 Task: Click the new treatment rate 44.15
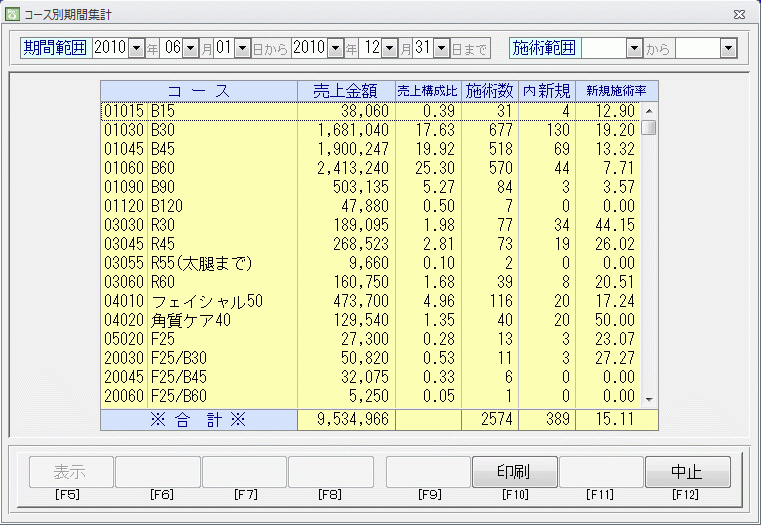[615, 225]
